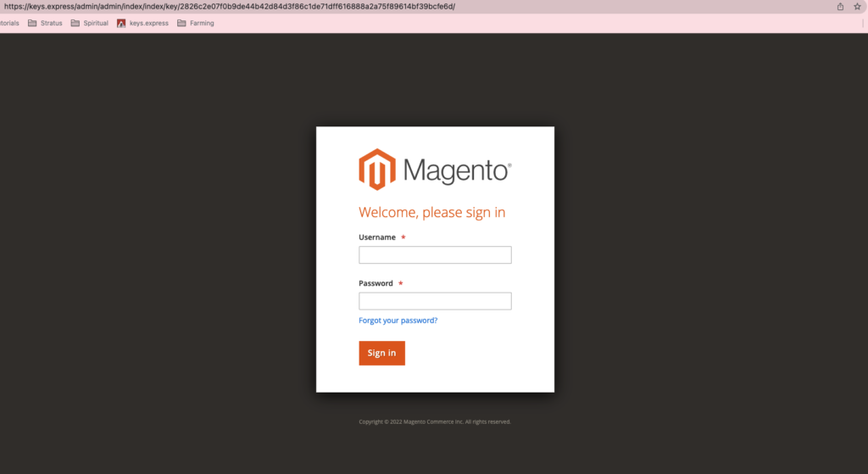Click the Spiritual folder icon in the bookmarks bar
The height and width of the screenshot is (474, 868).
(x=75, y=23)
